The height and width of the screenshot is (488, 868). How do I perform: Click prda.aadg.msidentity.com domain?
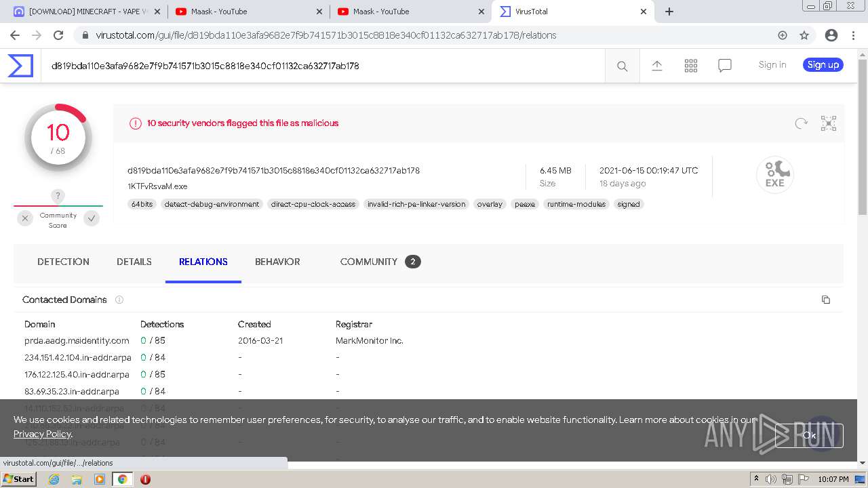[x=77, y=341]
